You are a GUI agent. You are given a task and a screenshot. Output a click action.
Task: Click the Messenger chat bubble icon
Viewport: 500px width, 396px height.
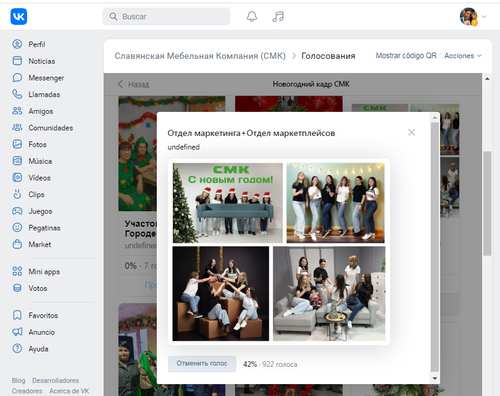point(17,78)
